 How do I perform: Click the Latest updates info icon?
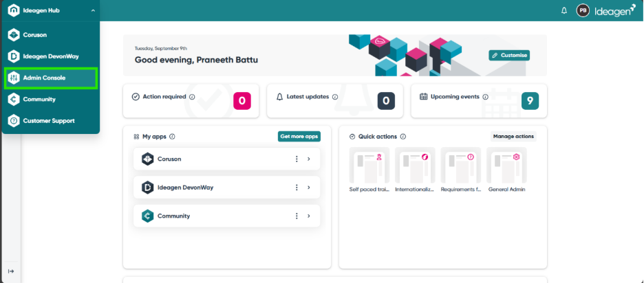(x=334, y=97)
